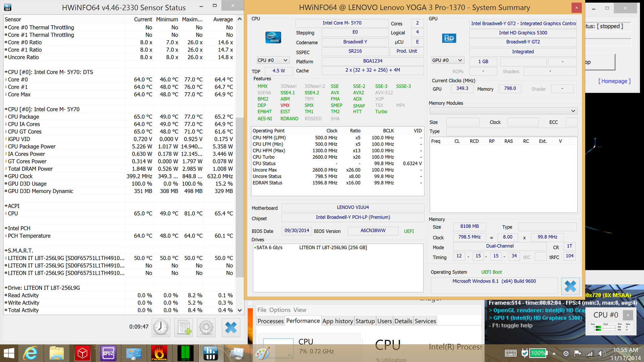644x362 pixels.
Task: Switch to Processes tab in Task Manager
Action: 270,321
